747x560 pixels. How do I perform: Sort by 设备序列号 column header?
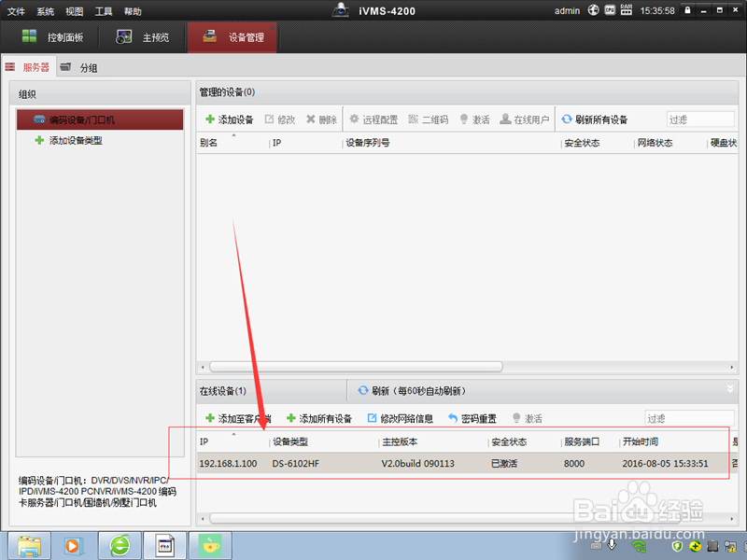coord(367,143)
